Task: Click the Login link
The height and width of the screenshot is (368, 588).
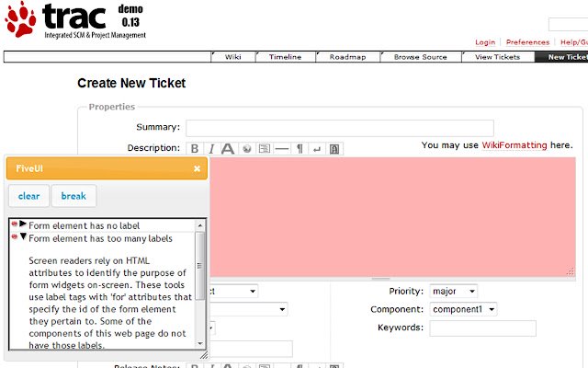Action: pos(485,42)
